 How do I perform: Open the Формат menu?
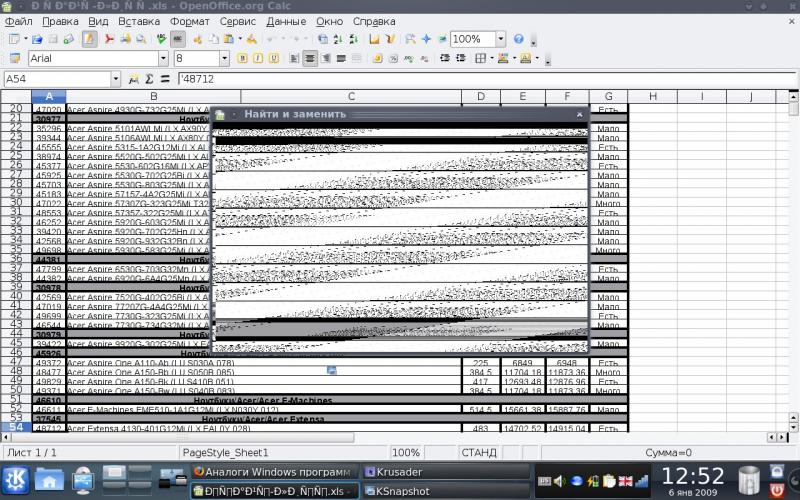coord(190,21)
